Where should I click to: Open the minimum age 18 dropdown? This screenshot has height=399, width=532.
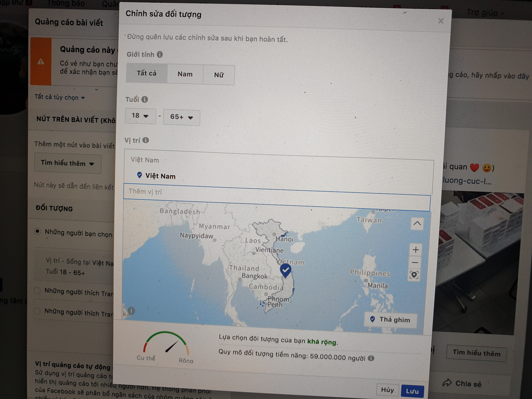140,116
